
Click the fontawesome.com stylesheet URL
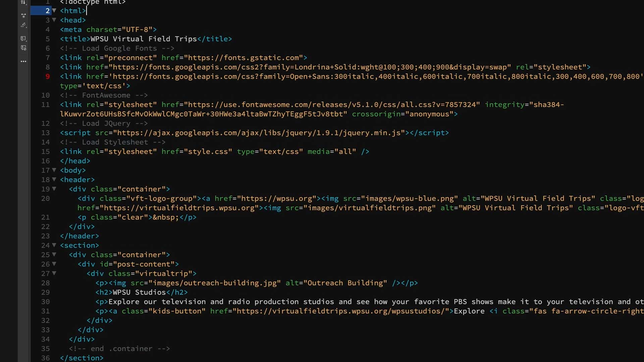click(332, 105)
